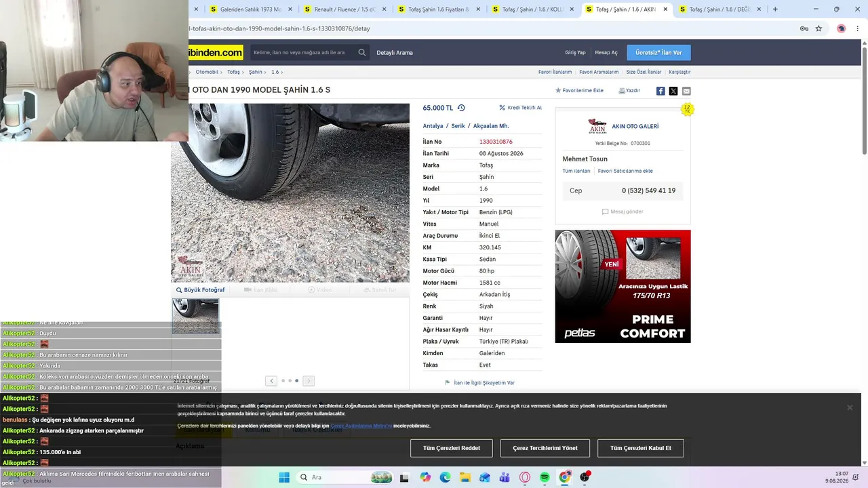Open a new browser tab
The height and width of the screenshot is (488, 868).
pos(775,9)
